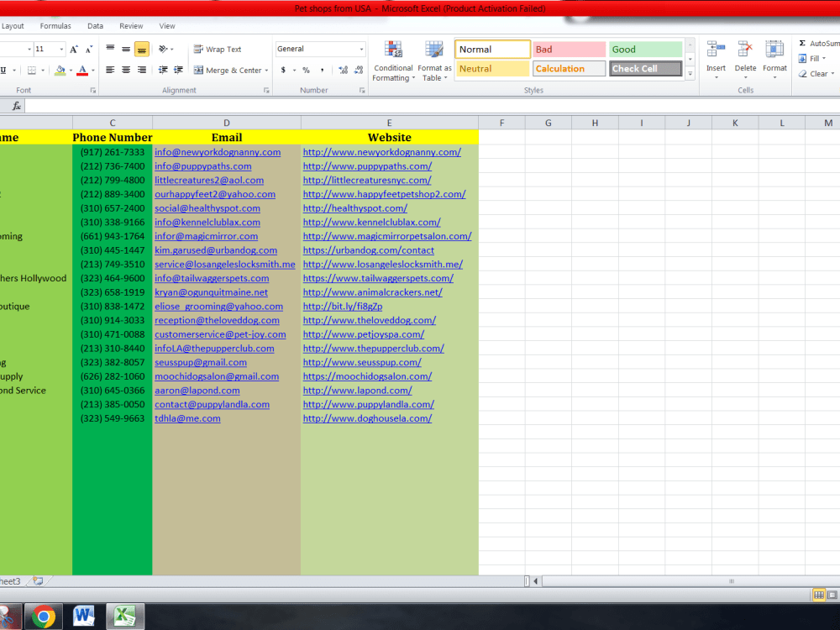Open Conditional Formatting menu
840x630 pixels.
[393, 61]
